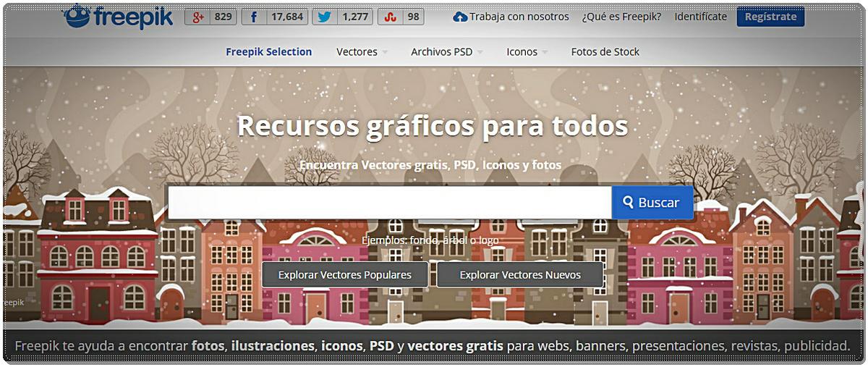Click Explorar Vectores Nuevos button
Screen dimensions: 868x367
tap(520, 275)
